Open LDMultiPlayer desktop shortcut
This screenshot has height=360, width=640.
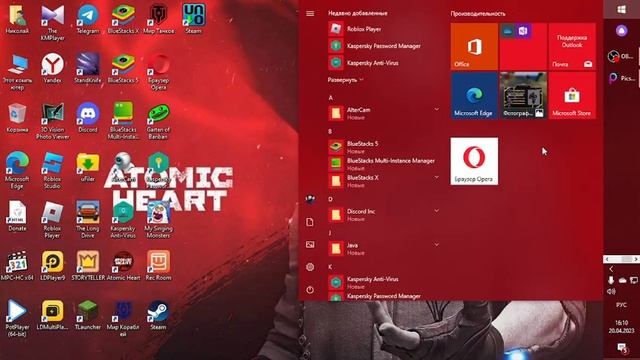coord(53,315)
